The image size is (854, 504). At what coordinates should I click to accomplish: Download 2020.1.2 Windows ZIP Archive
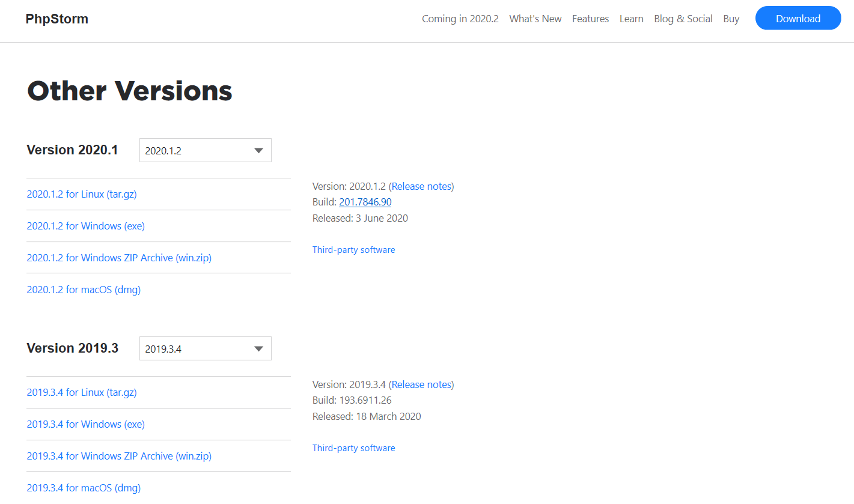[x=118, y=258]
